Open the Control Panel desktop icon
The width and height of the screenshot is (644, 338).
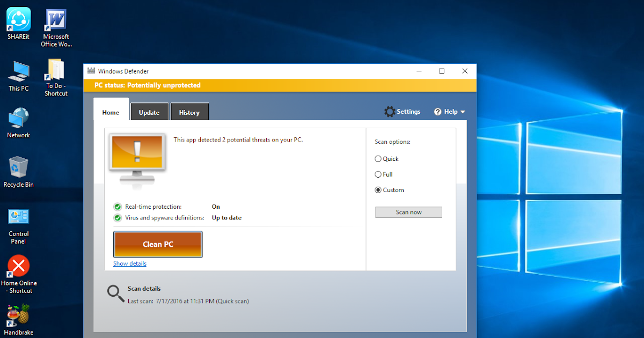18,225
